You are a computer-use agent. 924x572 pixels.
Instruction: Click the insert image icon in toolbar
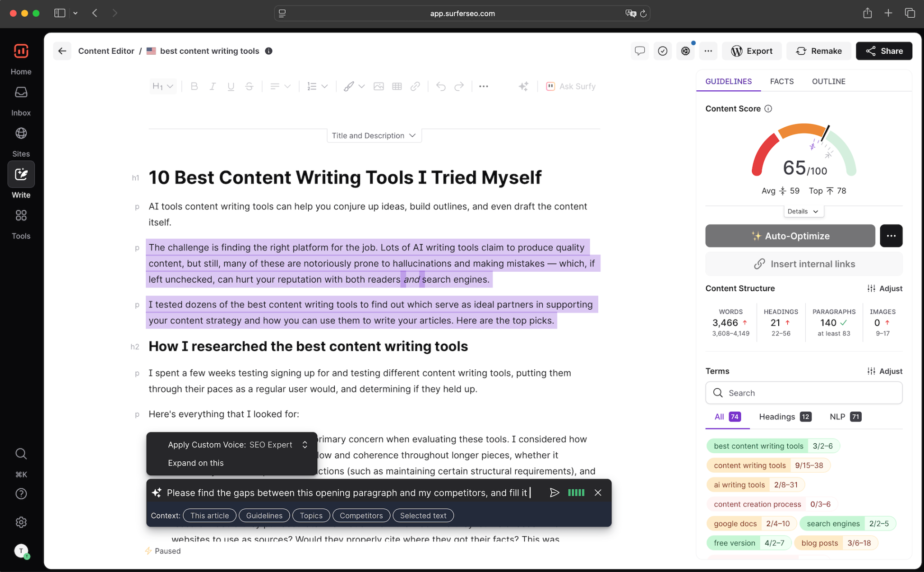click(x=379, y=86)
